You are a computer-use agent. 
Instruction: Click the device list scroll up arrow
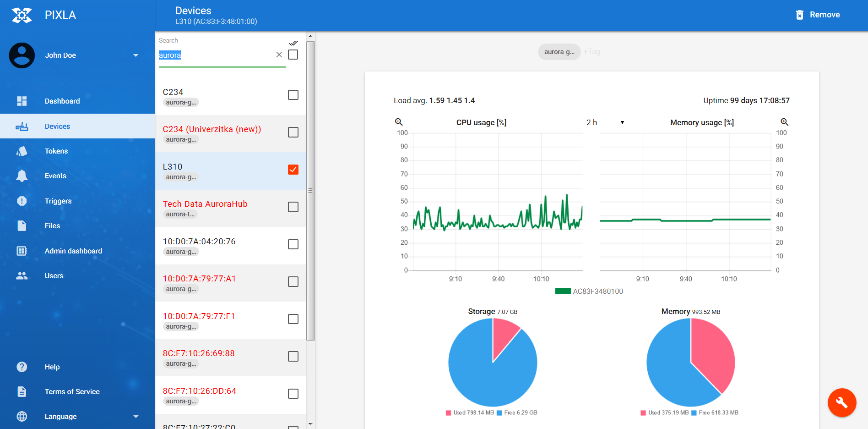pyautogui.click(x=310, y=36)
